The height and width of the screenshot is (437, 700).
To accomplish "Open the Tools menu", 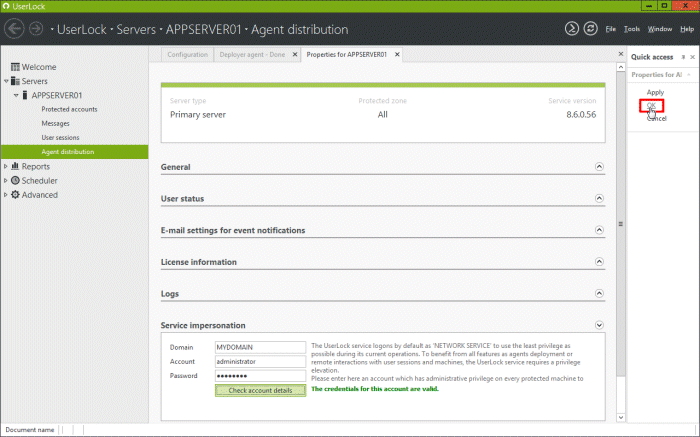I will [x=632, y=29].
